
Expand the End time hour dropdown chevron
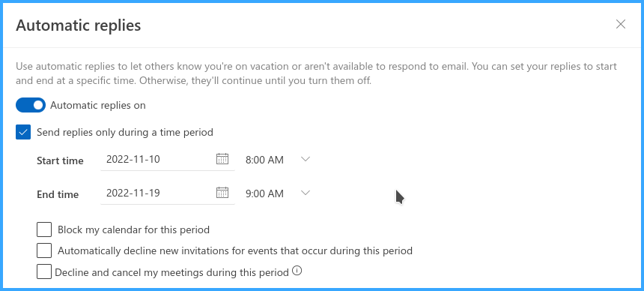(306, 193)
